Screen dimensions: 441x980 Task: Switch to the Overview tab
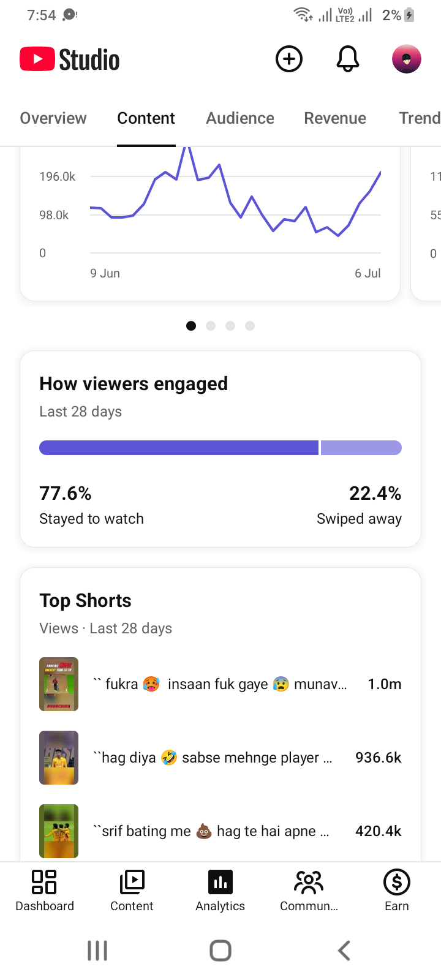(x=53, y=118)
